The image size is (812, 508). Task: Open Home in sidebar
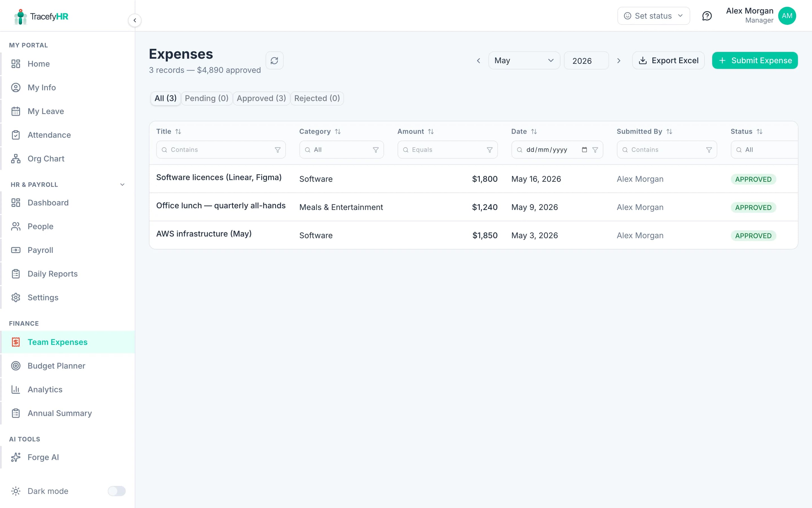click(x=68, y=64)
